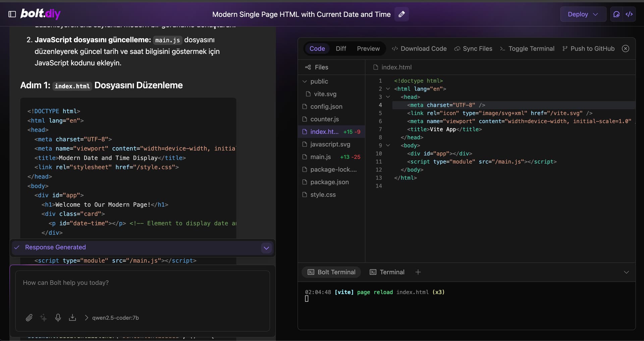The image size is (644, 341).
Task: Click the Toggle Terminal prompt icon
Action: 502,49
